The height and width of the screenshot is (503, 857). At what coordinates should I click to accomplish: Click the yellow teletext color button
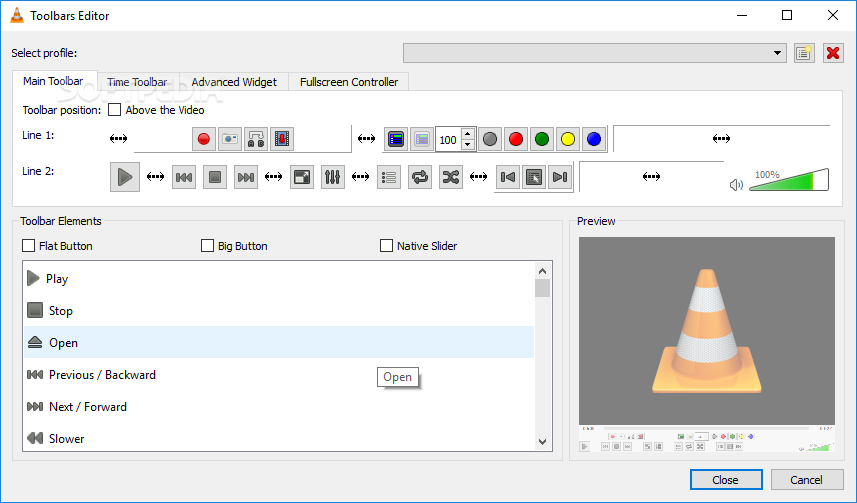pyautogui.click(x=568, y=139)
